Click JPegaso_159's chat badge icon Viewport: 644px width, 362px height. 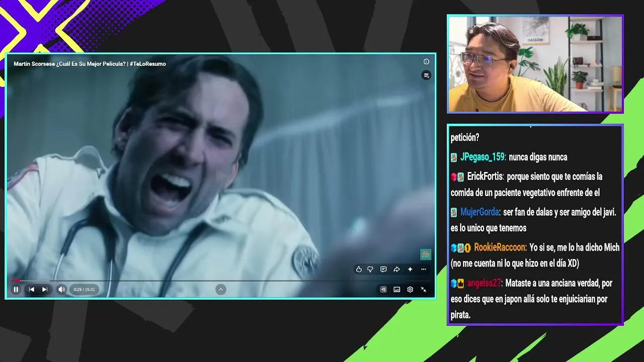pyautogui.click(x=454, y=157)
